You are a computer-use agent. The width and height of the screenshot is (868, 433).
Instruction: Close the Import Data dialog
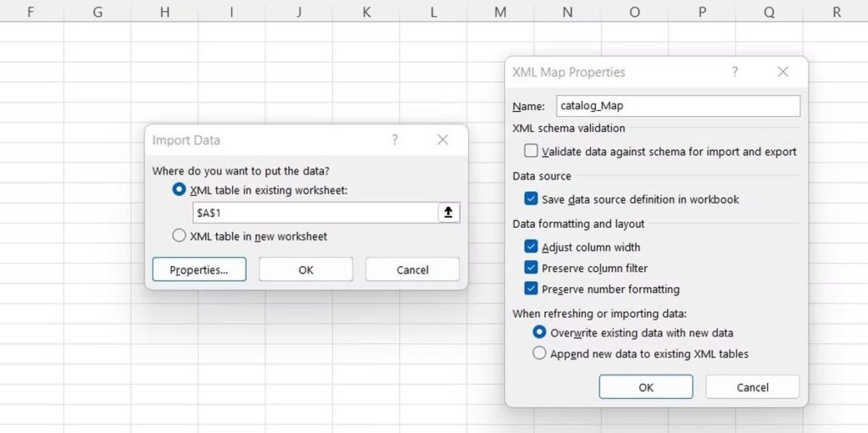(x=442, y=140)
